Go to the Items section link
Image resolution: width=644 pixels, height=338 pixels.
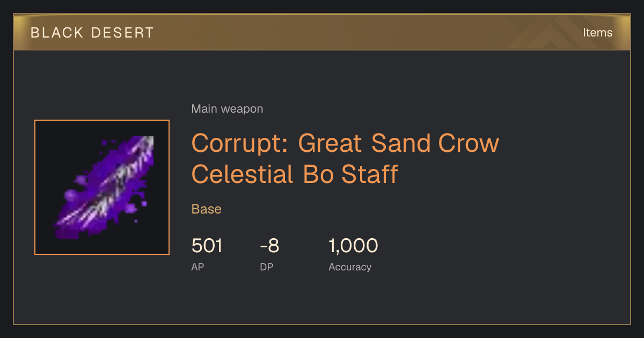point(597,33)
